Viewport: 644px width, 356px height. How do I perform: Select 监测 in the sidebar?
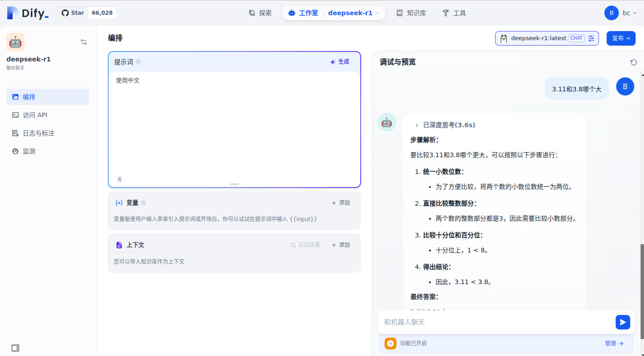[x=48, y=151]
